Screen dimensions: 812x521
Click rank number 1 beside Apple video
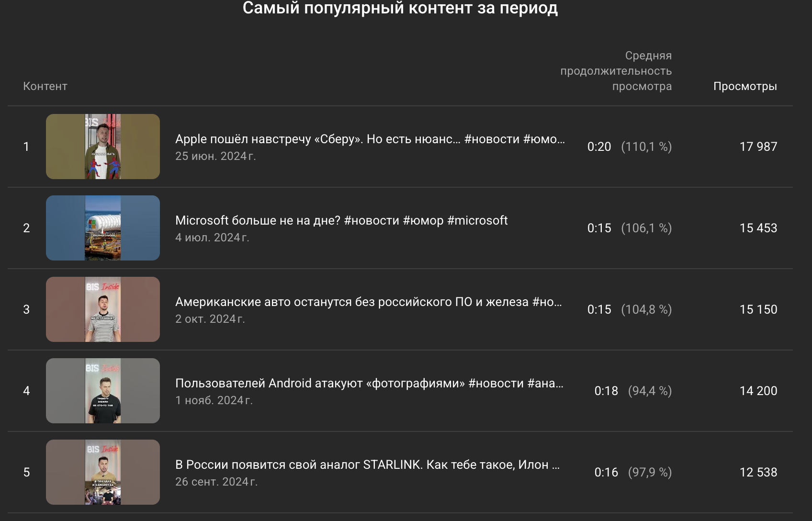[x=26, y=147]
